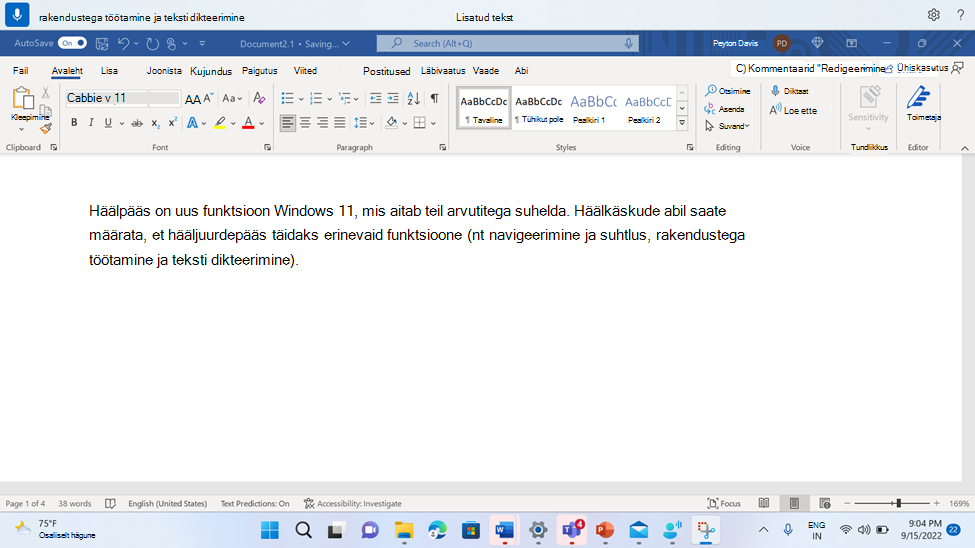Click the Kommentaarid button
975x548 pixels.
(810, 68)
